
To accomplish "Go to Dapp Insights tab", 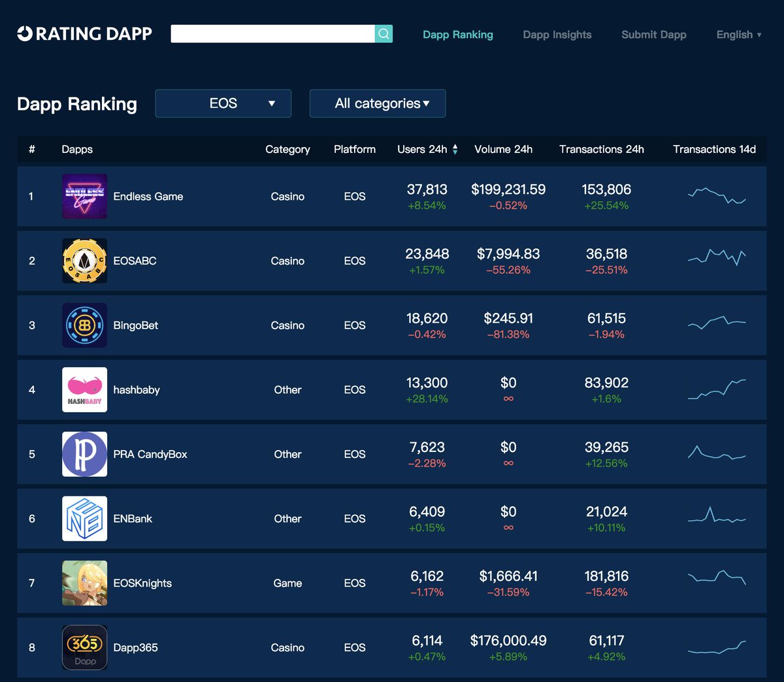I will click(x=557, y=35).
